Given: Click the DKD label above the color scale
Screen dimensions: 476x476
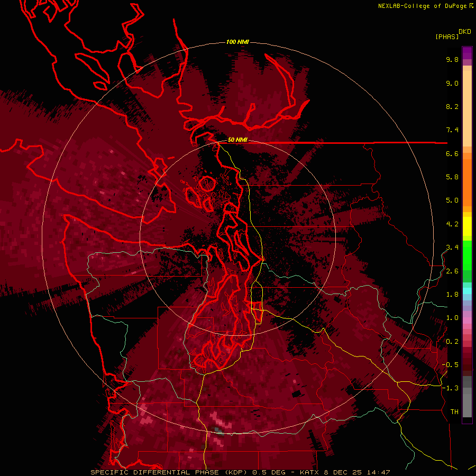Looking at the screenshot, I should click(x=465, y=32).
